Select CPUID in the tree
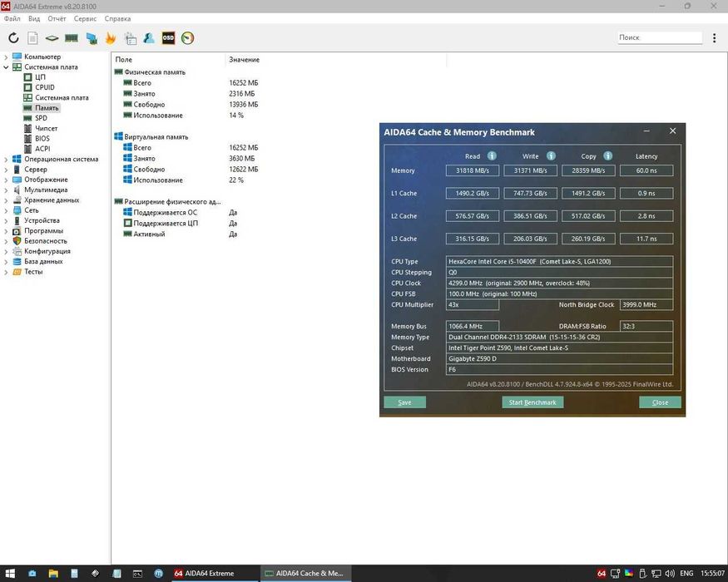The image size is (728, 582). point(45,87)
